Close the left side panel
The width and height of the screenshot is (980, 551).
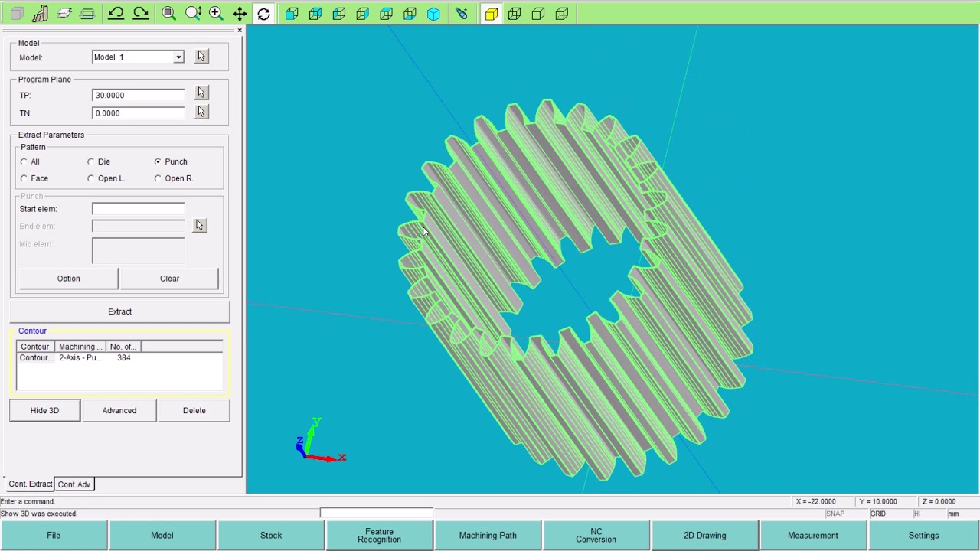[x=240, y=31]
